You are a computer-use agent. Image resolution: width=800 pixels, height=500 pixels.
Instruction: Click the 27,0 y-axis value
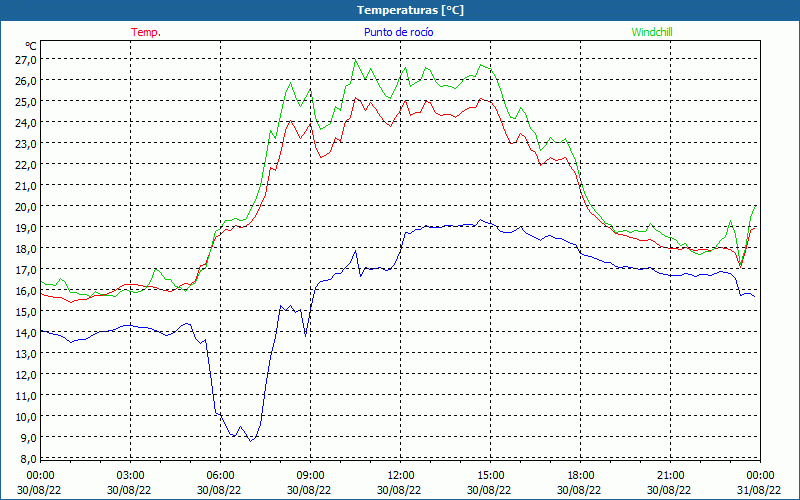(26, 60)
